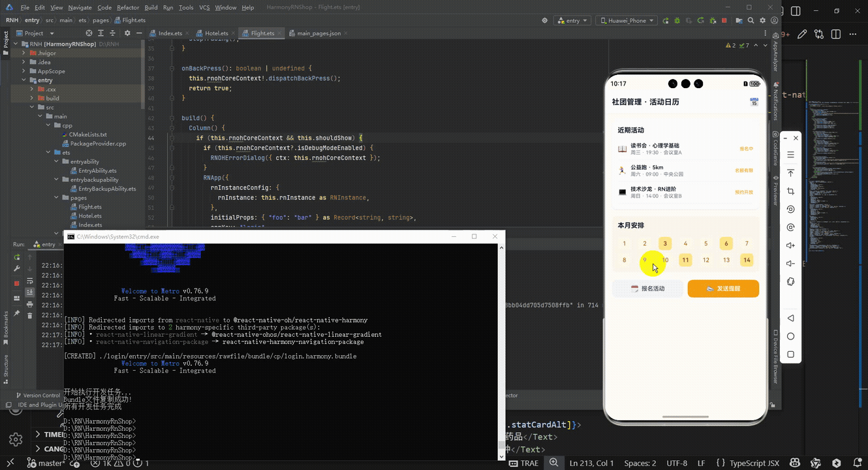868x470 pixels.
Task: Tap emulator Back triangle button
Action: pos(790,318)
